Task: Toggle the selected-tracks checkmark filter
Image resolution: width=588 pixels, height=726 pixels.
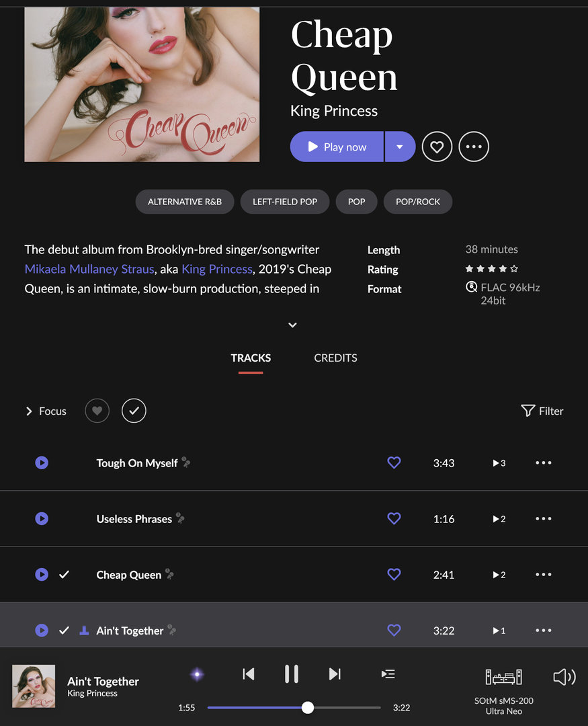Action: pyautogui.click(x=134, y=411)
